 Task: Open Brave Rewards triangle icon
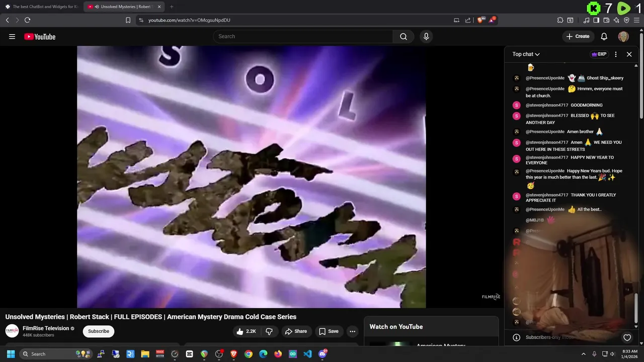pos(492,20)
